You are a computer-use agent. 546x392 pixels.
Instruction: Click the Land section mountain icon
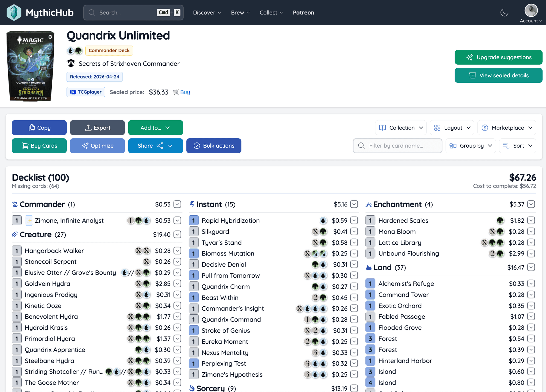(x=369, y=267)
